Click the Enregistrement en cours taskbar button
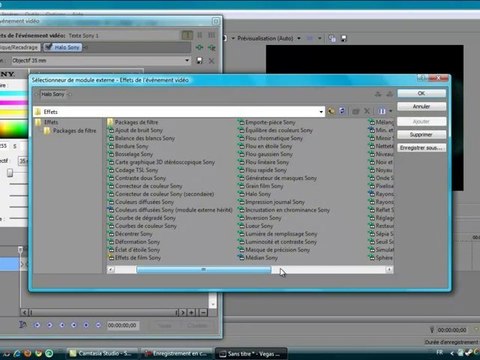480x360 pixels. click(176, 353)
